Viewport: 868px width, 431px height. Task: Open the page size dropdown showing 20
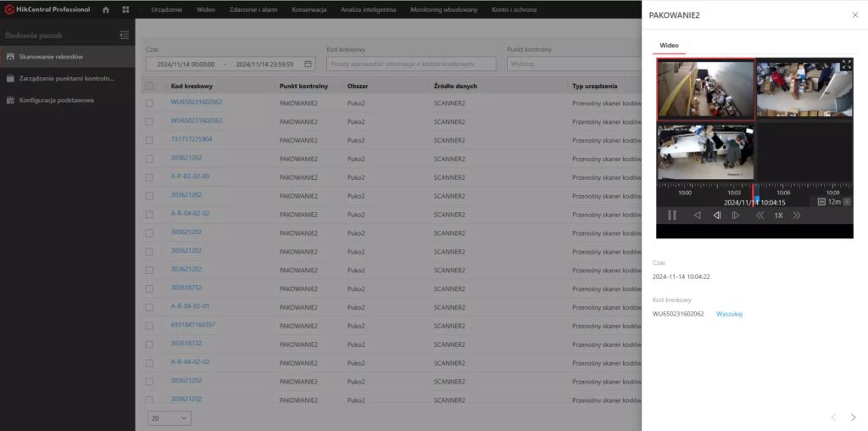click(170, 418)
